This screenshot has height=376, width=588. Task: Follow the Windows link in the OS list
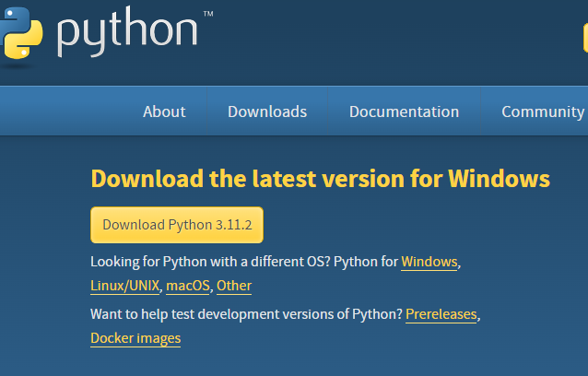pos(429,262)
